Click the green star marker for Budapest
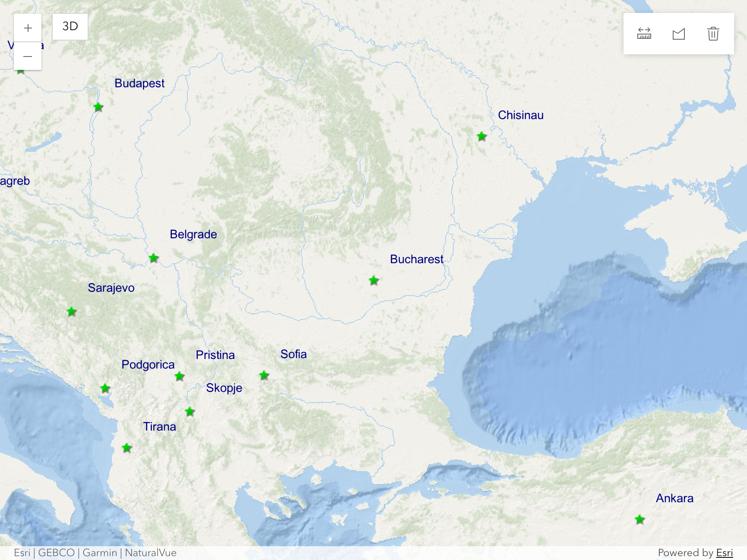 click(x=98, y=107)
